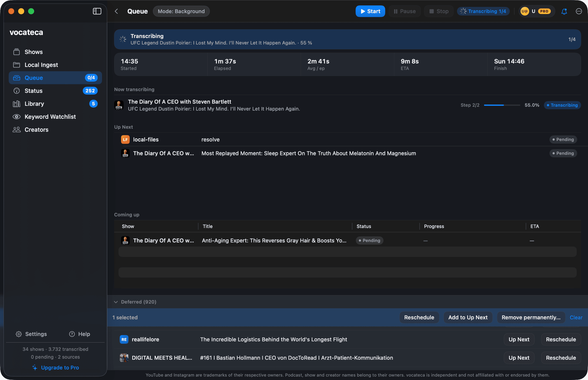
Task: Open the Mode: Background selector
Action: tap(181, 11)
